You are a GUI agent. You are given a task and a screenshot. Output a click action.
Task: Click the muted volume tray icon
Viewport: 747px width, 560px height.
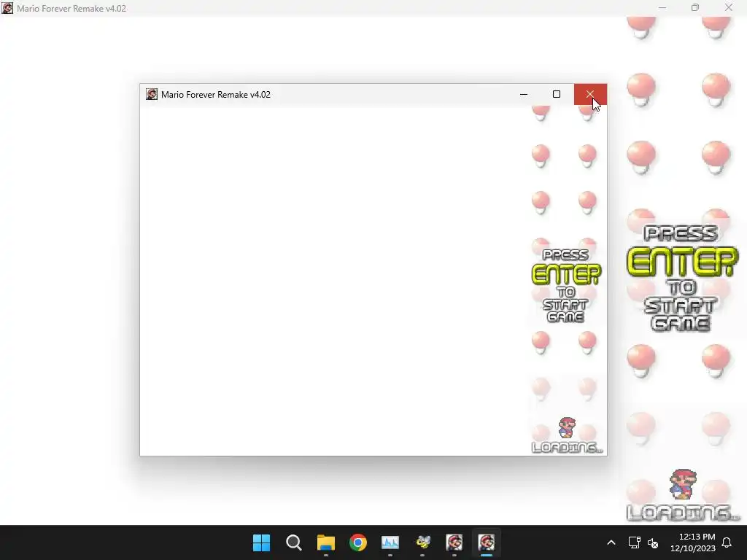pos(653,542)
